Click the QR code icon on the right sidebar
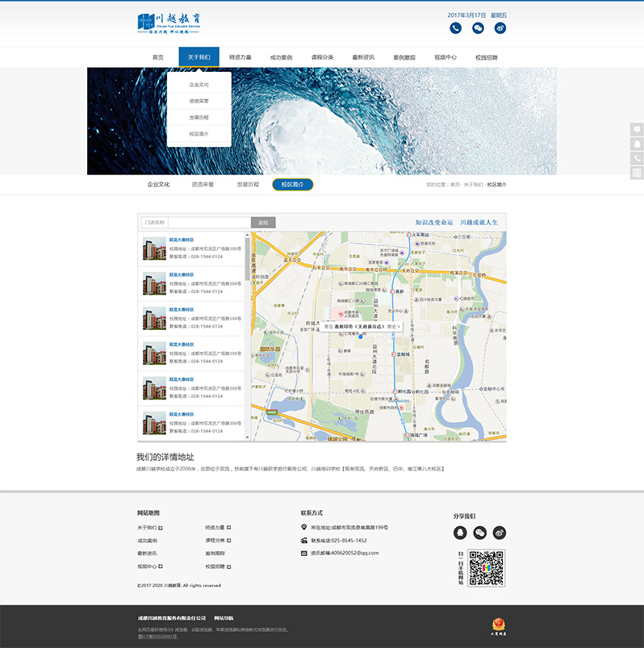This screenshot has height=648, width=644. pyautogui.click(x=637, y=173)
